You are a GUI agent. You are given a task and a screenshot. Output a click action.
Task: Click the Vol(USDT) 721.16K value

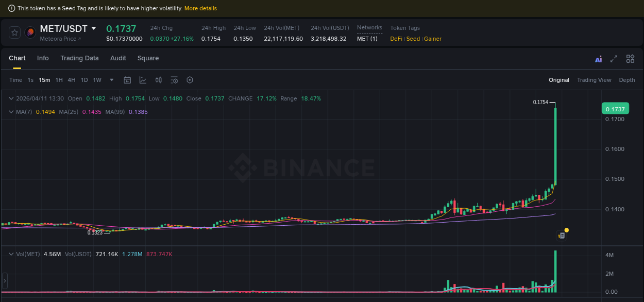[x=107, y=254]
